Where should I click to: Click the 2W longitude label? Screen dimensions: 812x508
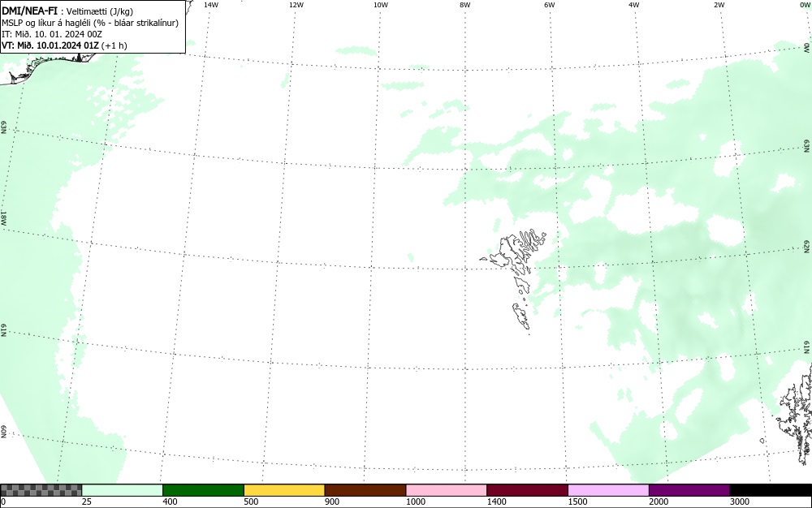pos(719,5)
